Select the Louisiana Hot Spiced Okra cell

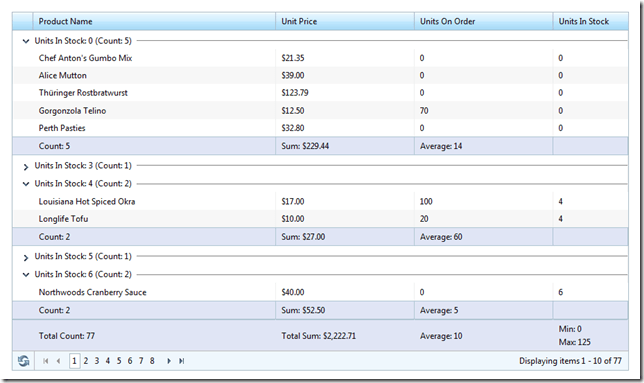[154, 202]
